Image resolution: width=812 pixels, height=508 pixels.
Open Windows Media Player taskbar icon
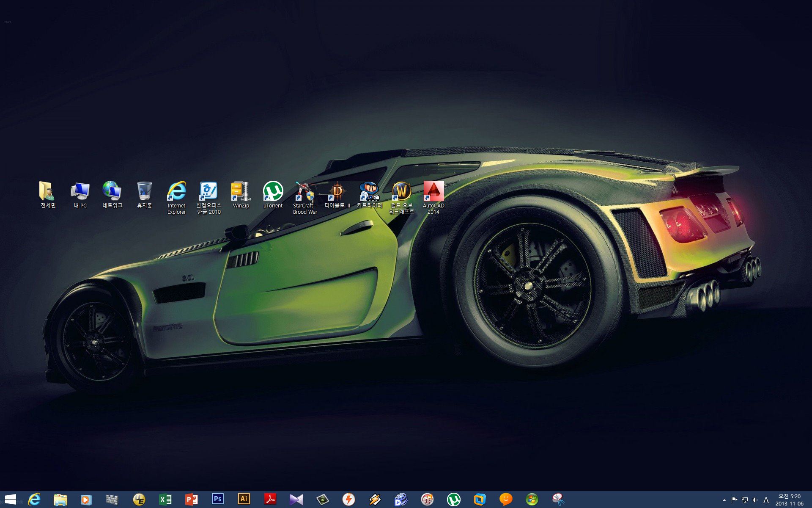coord(86,500)
